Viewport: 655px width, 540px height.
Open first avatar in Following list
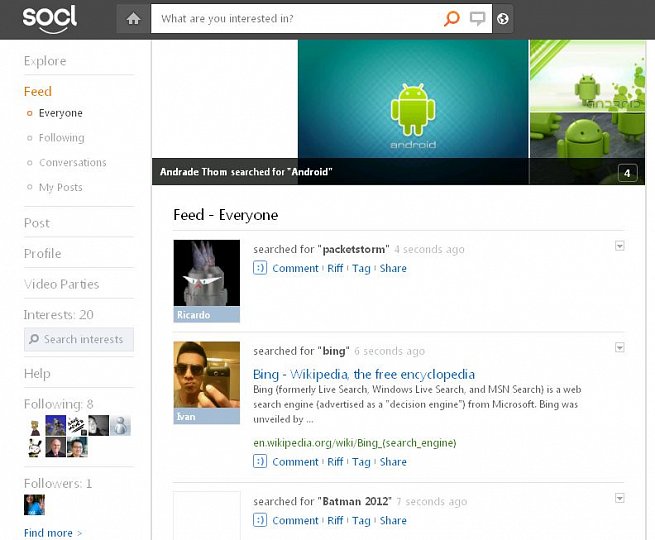35,426
